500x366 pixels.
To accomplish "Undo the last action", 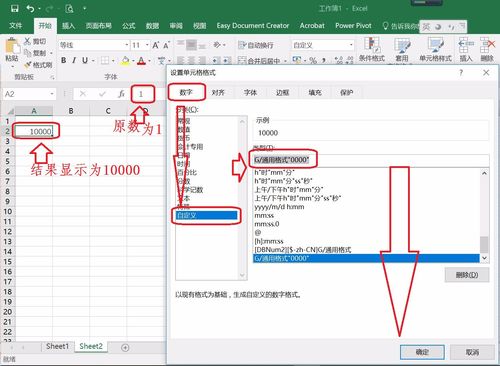I will tap(31, 8).
